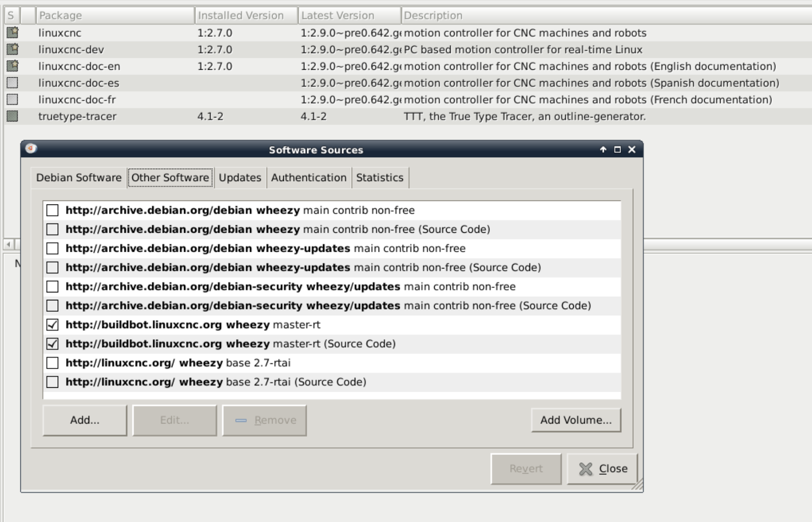The width and height of the screenshot is (812, 522).
Task: Select the truetype-tracer package name
Action: [x=77, y=117]
